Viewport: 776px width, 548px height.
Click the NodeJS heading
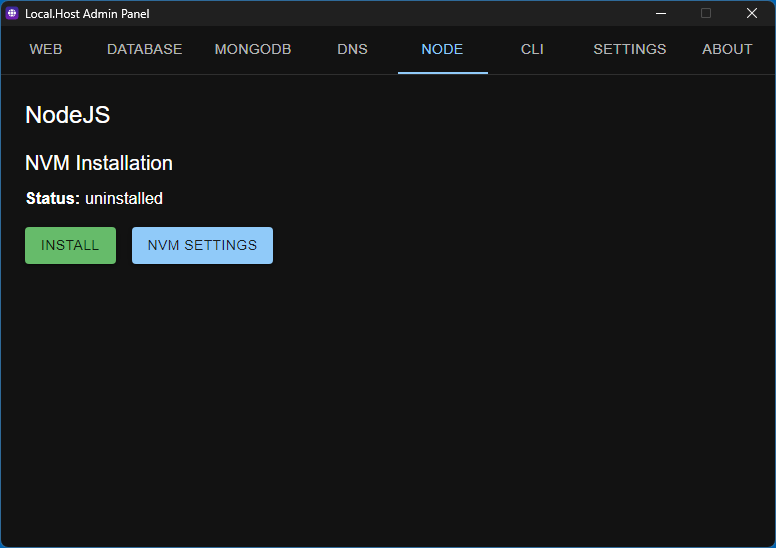pyautogui.click(x=68, y=115)
